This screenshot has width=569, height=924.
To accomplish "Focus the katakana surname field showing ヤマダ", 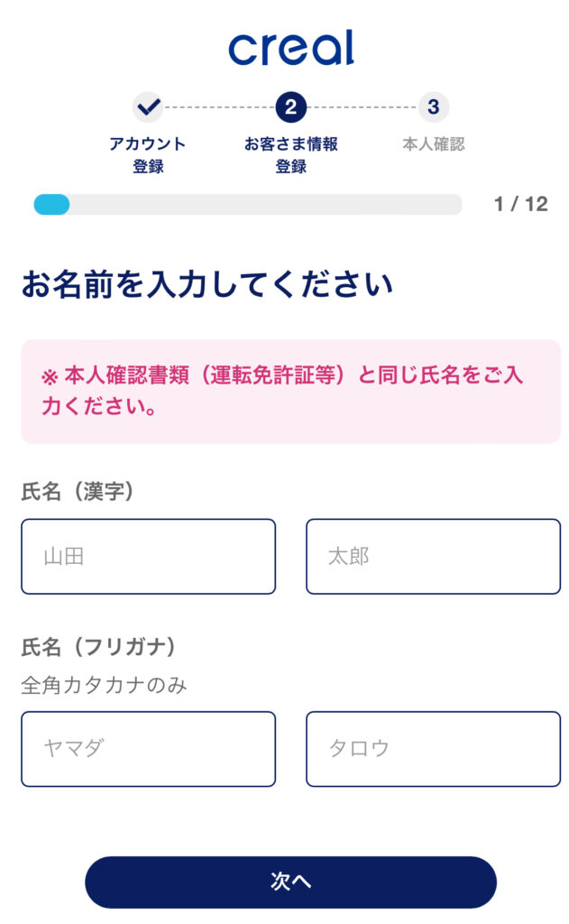I will (x=148, y=749).
